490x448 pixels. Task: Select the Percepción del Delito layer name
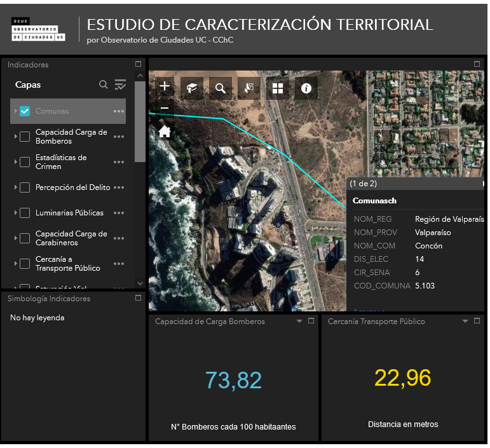(x=73, y=187)
